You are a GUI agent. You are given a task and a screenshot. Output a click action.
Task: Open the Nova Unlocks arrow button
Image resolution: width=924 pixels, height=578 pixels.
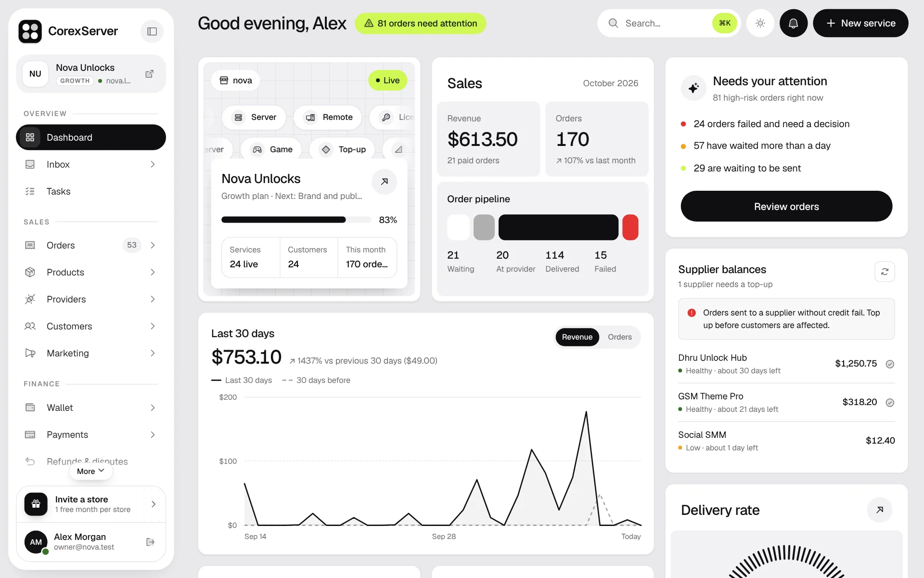(x=385, y=182)
